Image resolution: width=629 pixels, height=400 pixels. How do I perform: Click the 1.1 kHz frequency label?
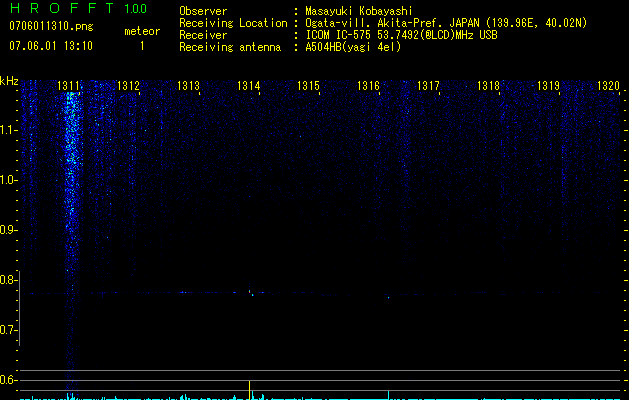8,130
